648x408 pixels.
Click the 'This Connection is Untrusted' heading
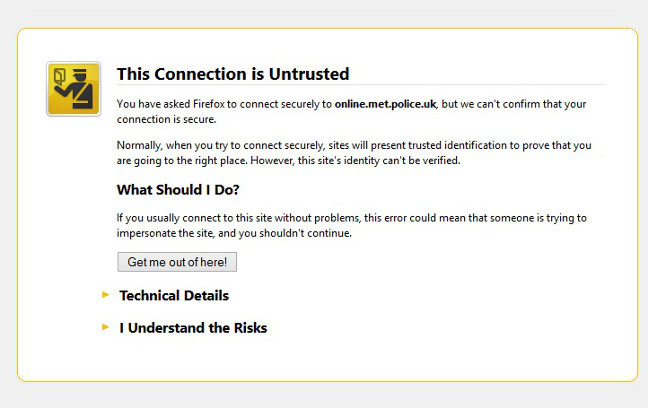(x=233, y=74)
